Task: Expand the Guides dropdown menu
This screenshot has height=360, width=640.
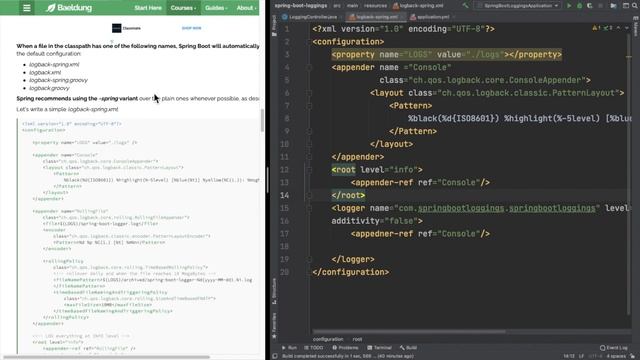Action: click(x=216, y=8)
